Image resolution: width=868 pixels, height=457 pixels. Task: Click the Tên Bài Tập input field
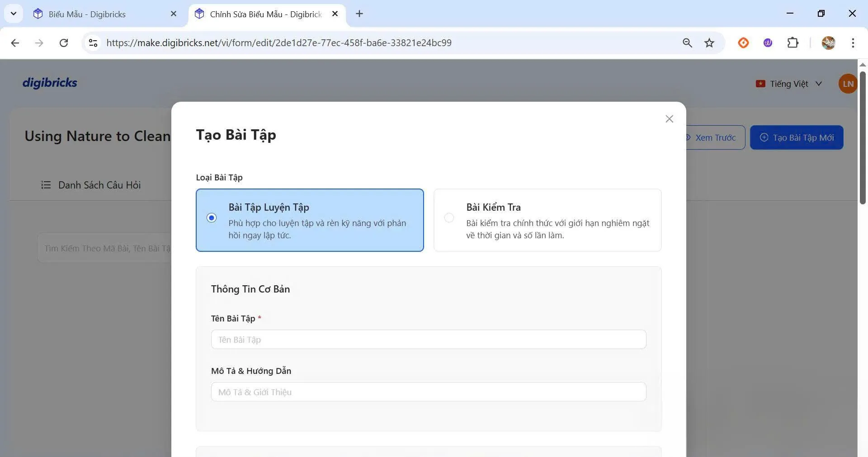coord(428,339)
